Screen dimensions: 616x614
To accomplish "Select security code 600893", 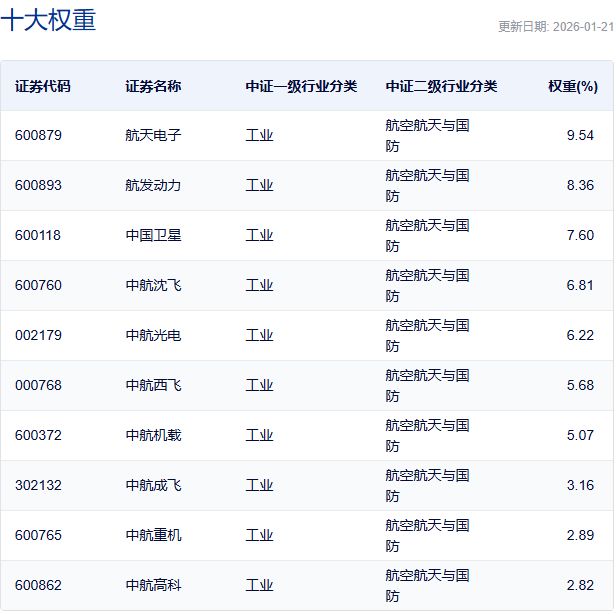I will click(38, 185).
